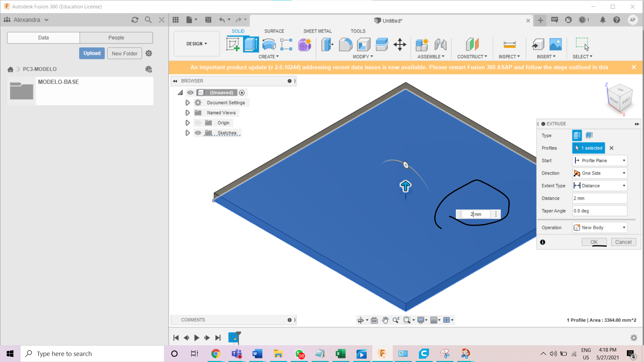Switch to the SURFACE tab

point(274,31)
